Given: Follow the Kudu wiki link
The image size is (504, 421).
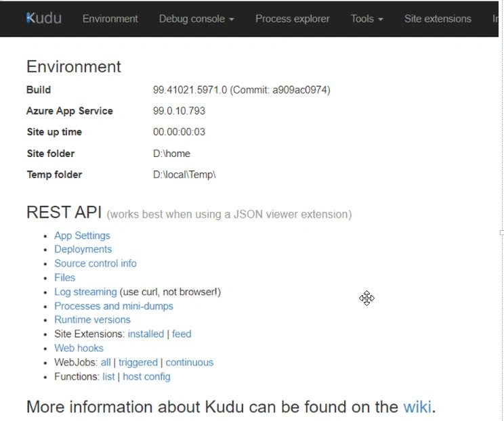Looking at the screenshot, I should 417,407.
